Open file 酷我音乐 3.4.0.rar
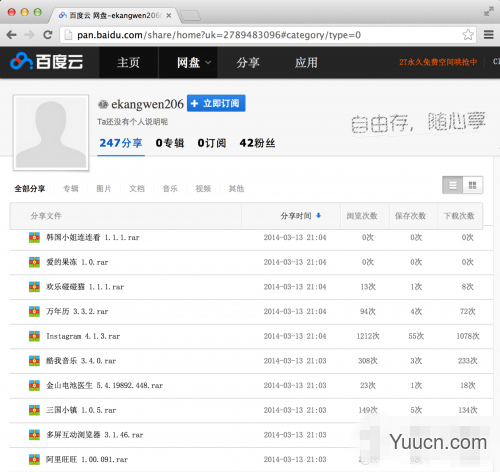Viewport: 500px width, 472px height. (81, 361)
